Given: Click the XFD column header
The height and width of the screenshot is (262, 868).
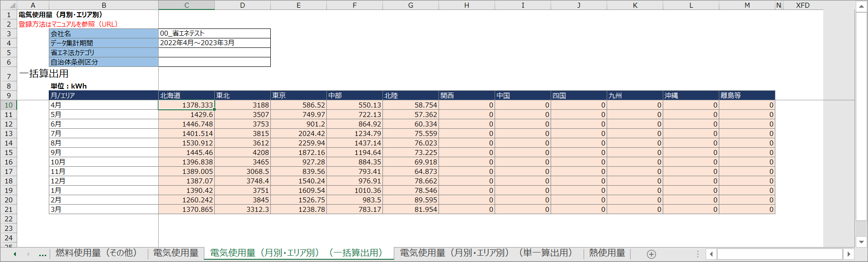Looking at the screenshot, I should tap(802, 5).
